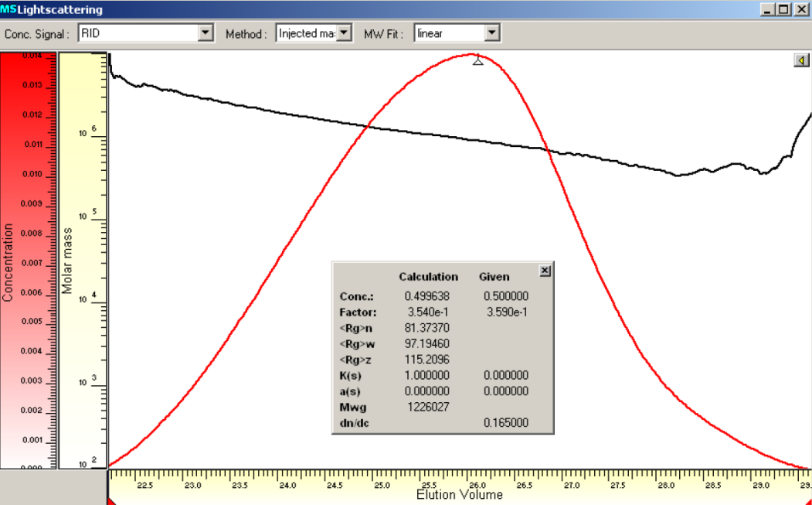
Task: Select the calculated Factor 3.540e-1
Action: (x=428, y=312)
